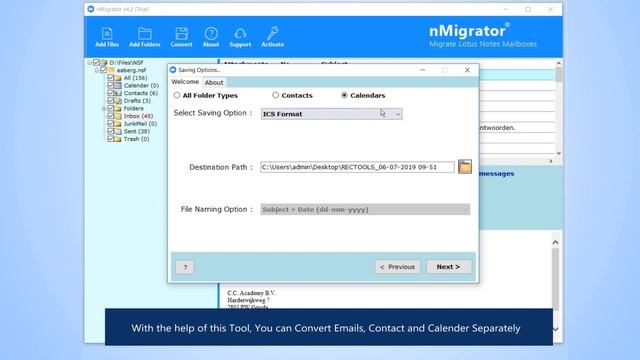Collapse the D:\Files\NSF tree node
Viewport: 640px width, 360px height.
(90, 62)
